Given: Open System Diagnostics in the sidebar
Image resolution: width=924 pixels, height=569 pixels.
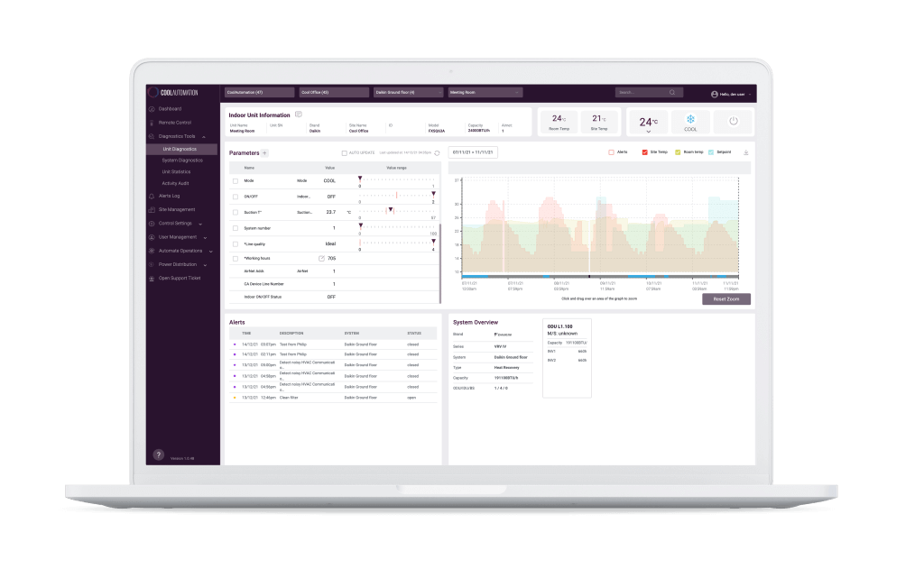Looking at the screenshot, I should (182, 161).
